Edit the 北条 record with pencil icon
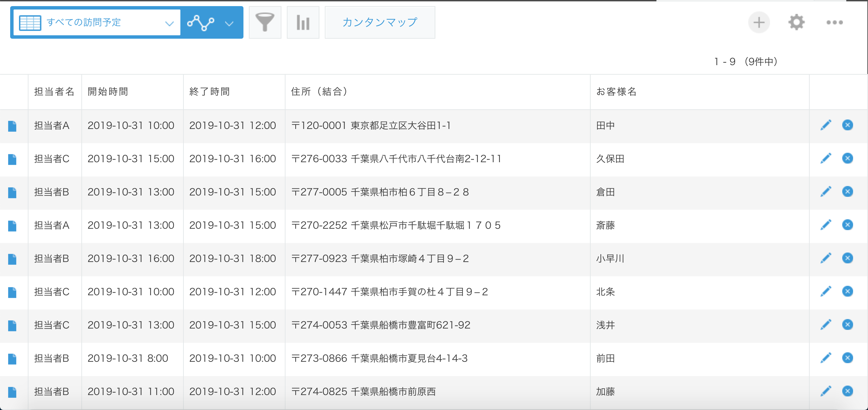Viewport: 868px width, 410px height. click(826, 291)
